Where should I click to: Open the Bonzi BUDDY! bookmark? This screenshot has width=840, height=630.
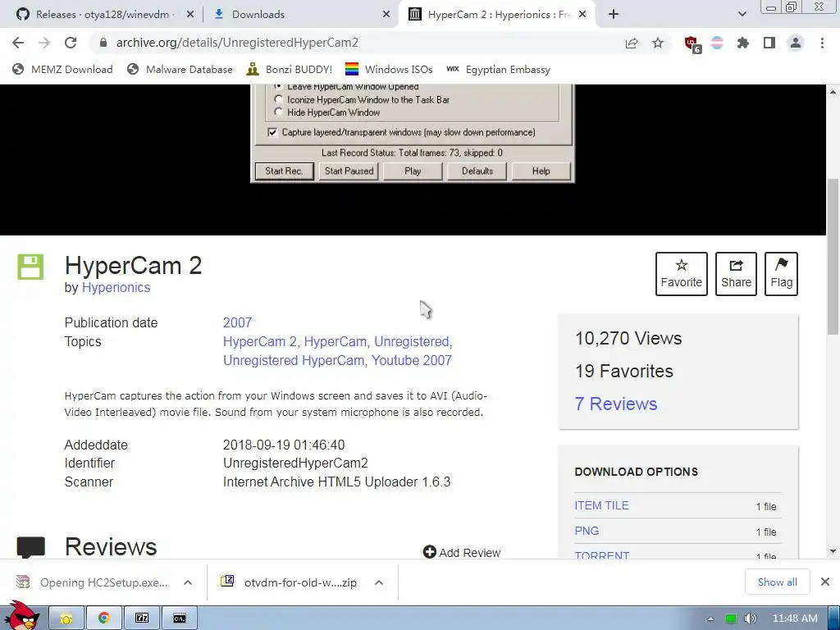click(x=290, y=70)
